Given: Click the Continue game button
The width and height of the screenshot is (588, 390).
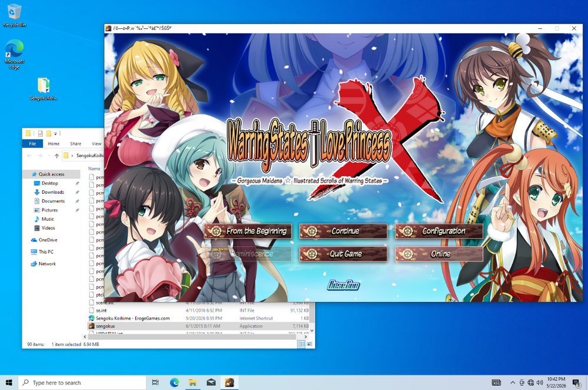Looking at the screenshot, I should 343,231.
